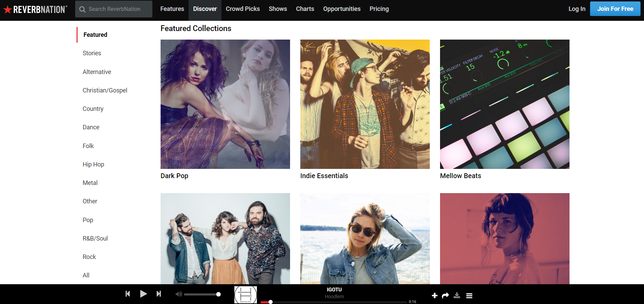Select Country genre
The height and width of the screenshot is (304, 644).
tap(93, 109)
